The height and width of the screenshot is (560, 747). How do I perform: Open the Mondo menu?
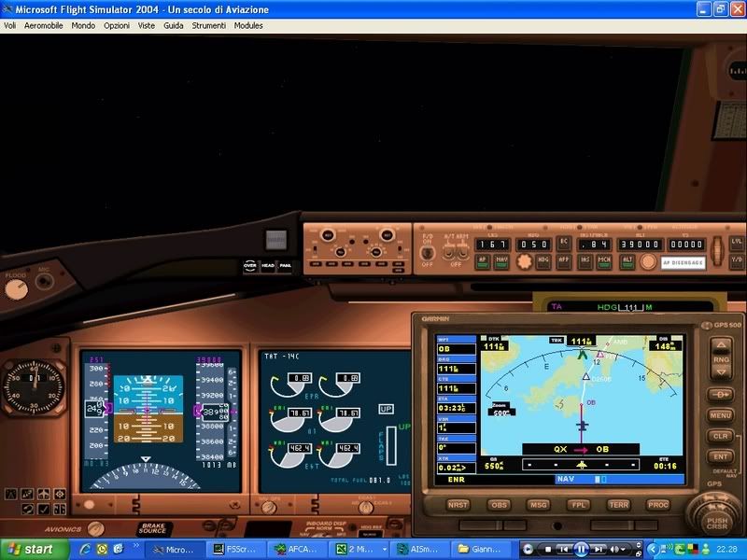tap(83, 26)
